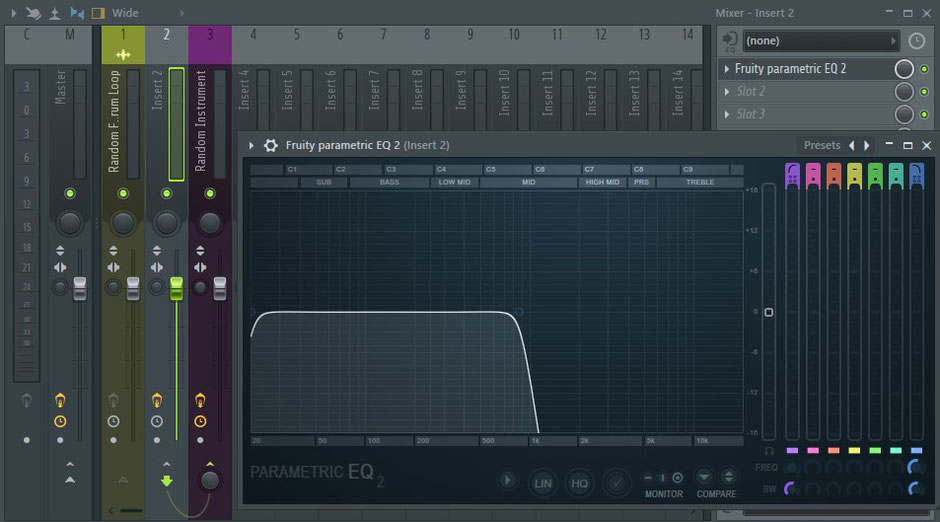Click Random Drum Loop grey latency clock icon

[x=113, y=421]
